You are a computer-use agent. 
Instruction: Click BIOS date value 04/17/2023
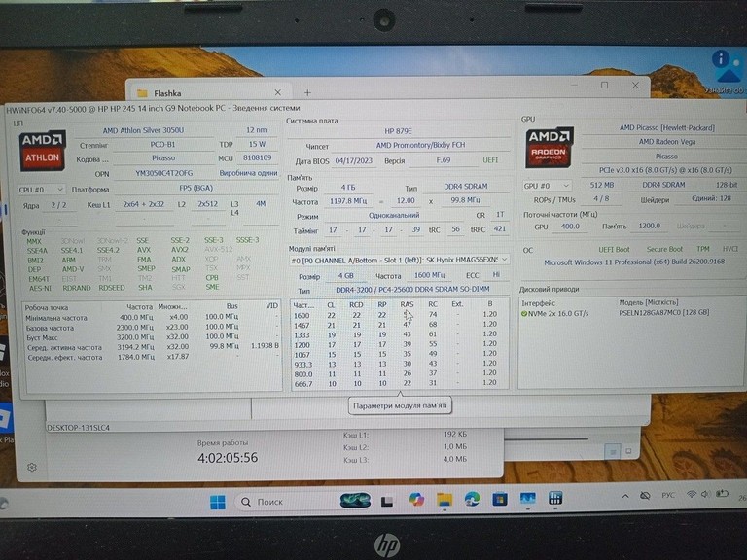353,160
